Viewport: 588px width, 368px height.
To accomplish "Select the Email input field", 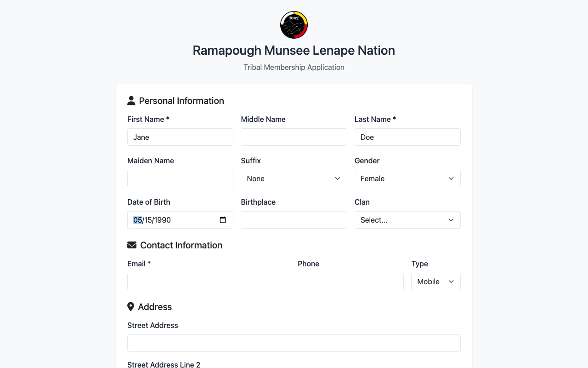I will pos(209,281).
